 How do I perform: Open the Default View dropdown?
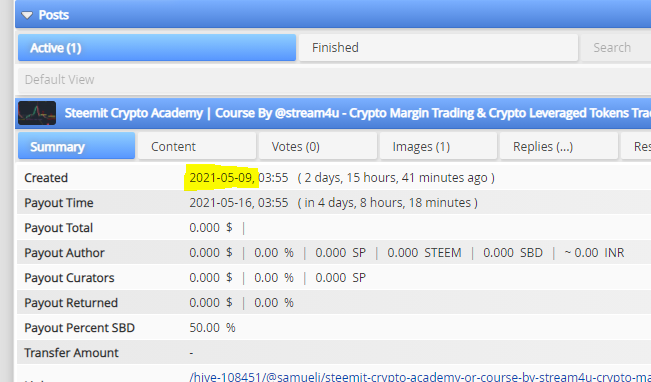click(334, 80)
